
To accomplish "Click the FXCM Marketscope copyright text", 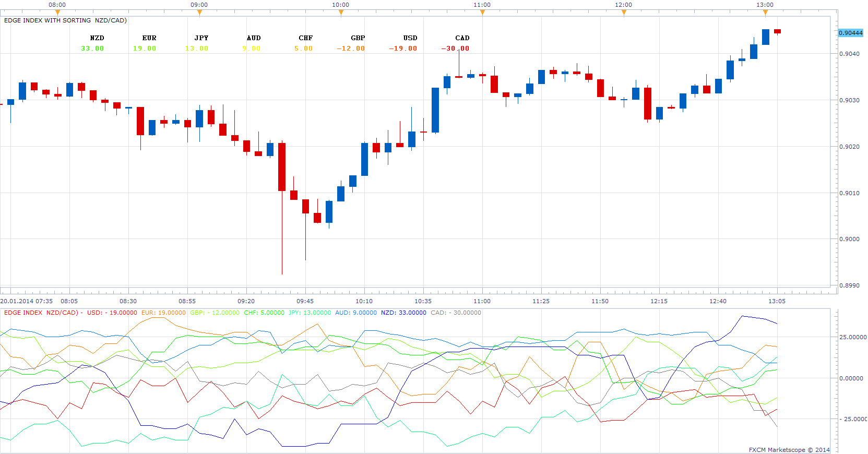I will coord(789,450).
